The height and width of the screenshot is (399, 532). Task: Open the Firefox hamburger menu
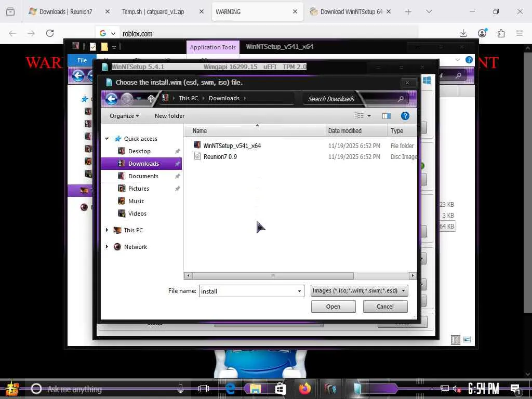click(x=520, y=33)
